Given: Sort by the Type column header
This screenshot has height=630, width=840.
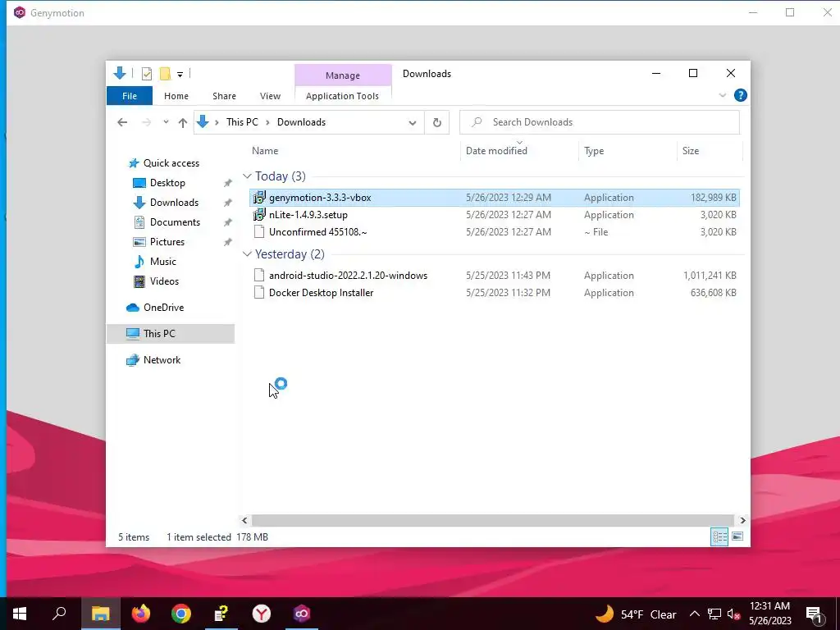Looking at the screenshot, I should pos(594,151).
